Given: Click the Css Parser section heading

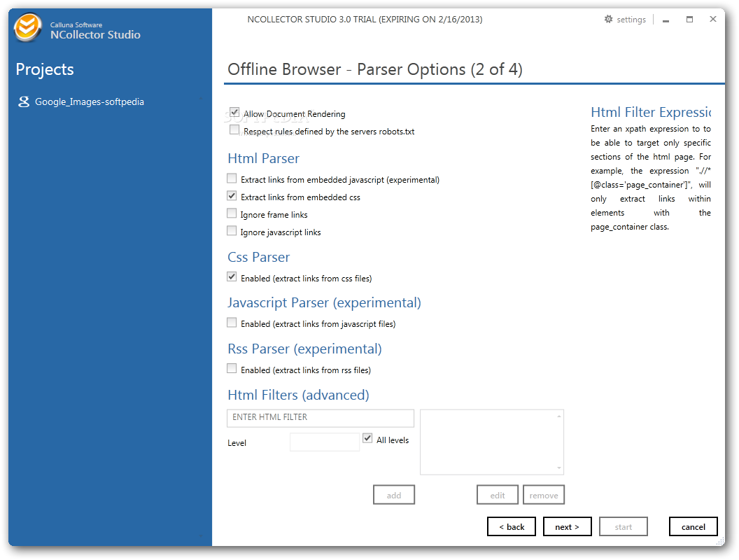Looking at the screenshot, I should pyautogui.click(x=259, y=257).
